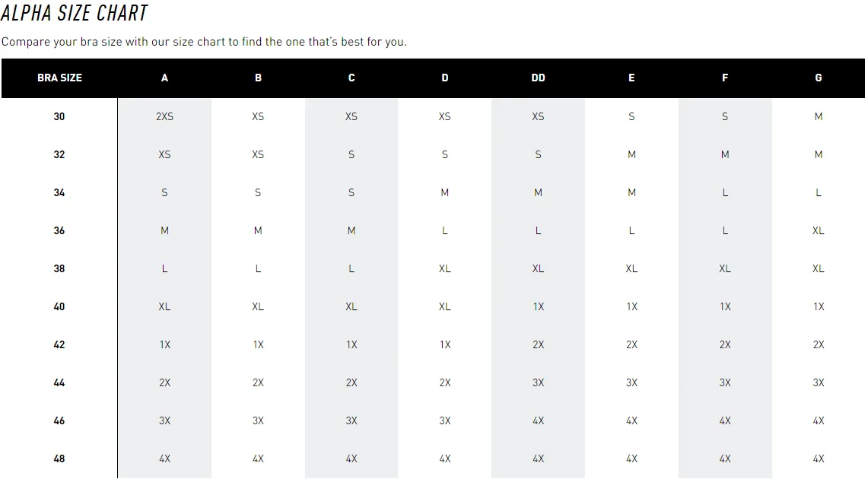The image size is (868, 479).
Task: Select the C cup column header
Action: point(351,78)
